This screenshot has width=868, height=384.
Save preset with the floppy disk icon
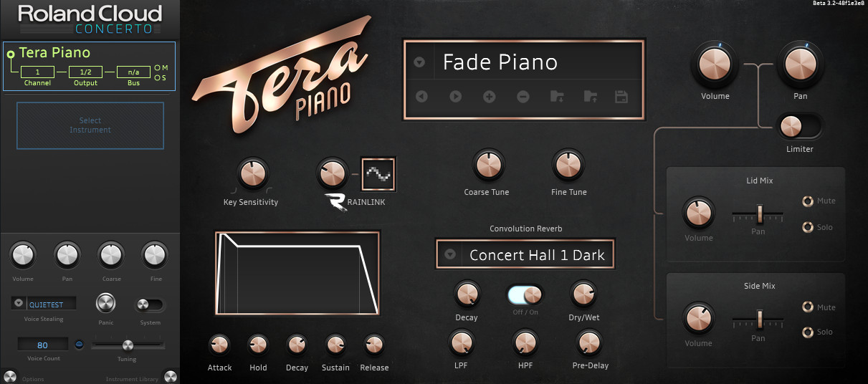(622, 96)
